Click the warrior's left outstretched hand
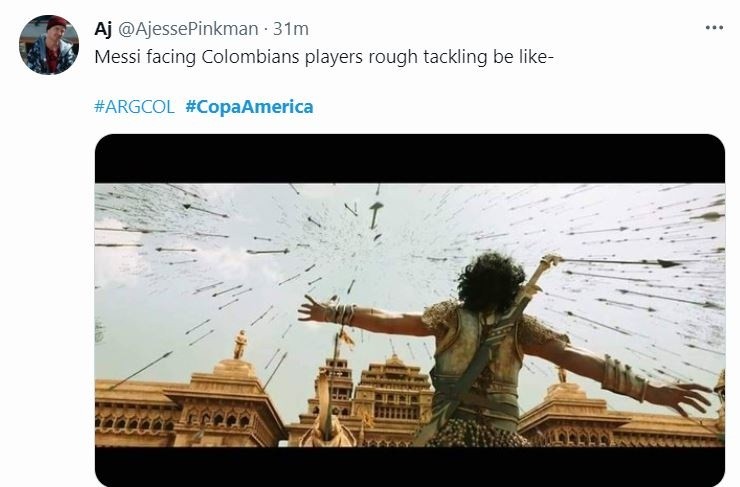 click(315, 309)
